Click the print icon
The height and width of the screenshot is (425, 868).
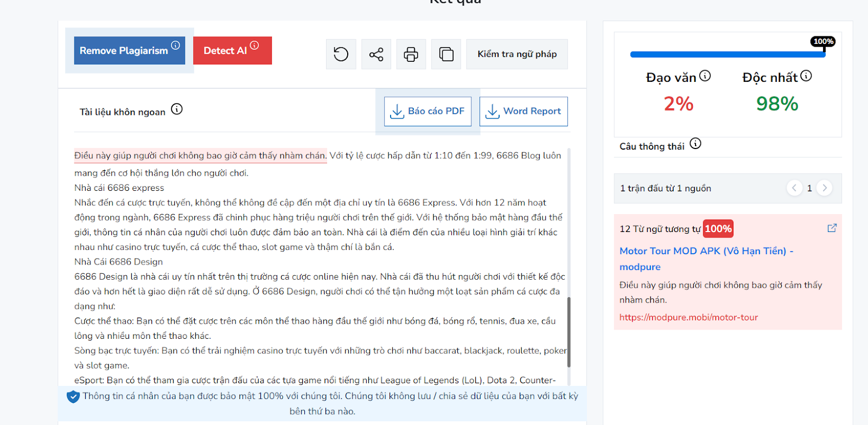click(411, 54)
